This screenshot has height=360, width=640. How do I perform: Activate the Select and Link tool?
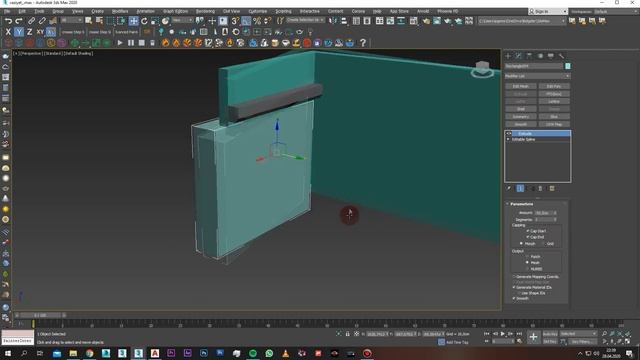[31, 21]
